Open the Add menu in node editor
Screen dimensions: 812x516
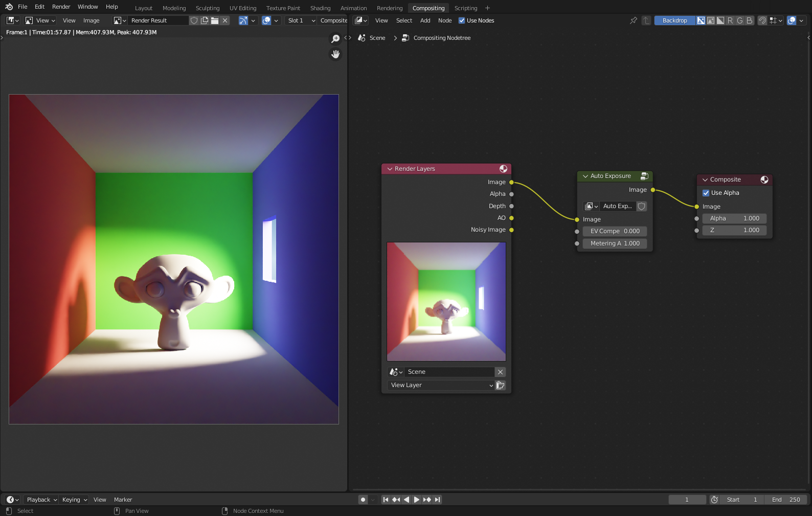tap(425, 20)
